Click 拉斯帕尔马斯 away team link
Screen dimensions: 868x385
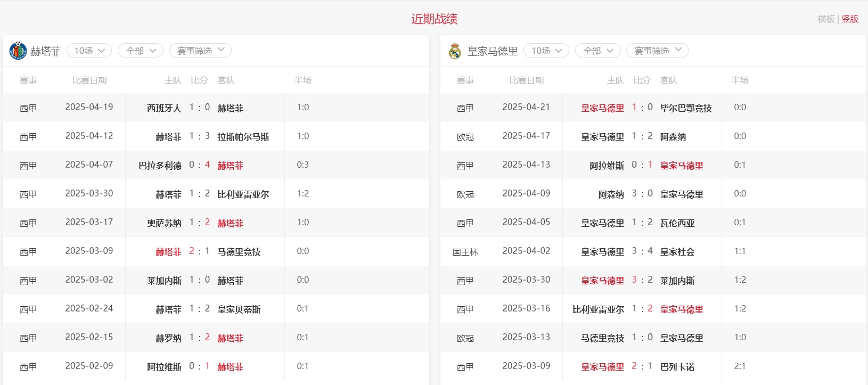[x=243, y=137]
